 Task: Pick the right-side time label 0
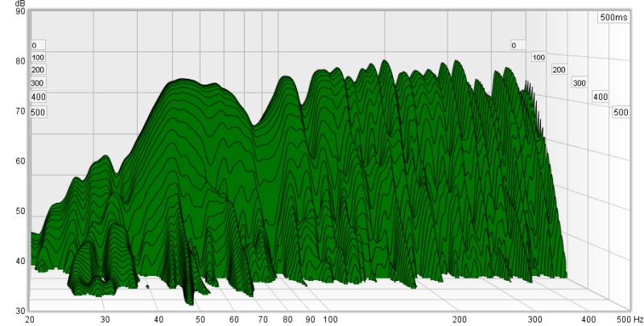point(518,45)
